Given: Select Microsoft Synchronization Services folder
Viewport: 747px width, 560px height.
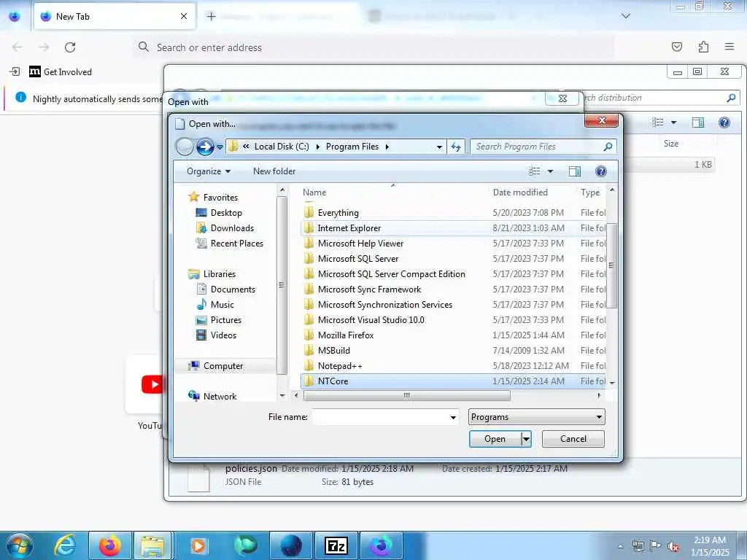Looking at the screenshot, I should coord(385,305).
